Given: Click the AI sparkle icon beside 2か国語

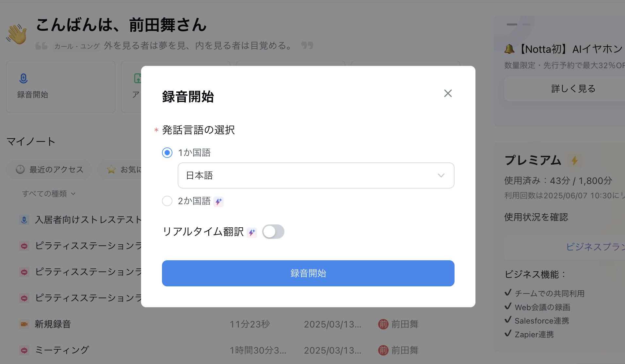Looking at the screenshot, I should [x=218, y=202].
